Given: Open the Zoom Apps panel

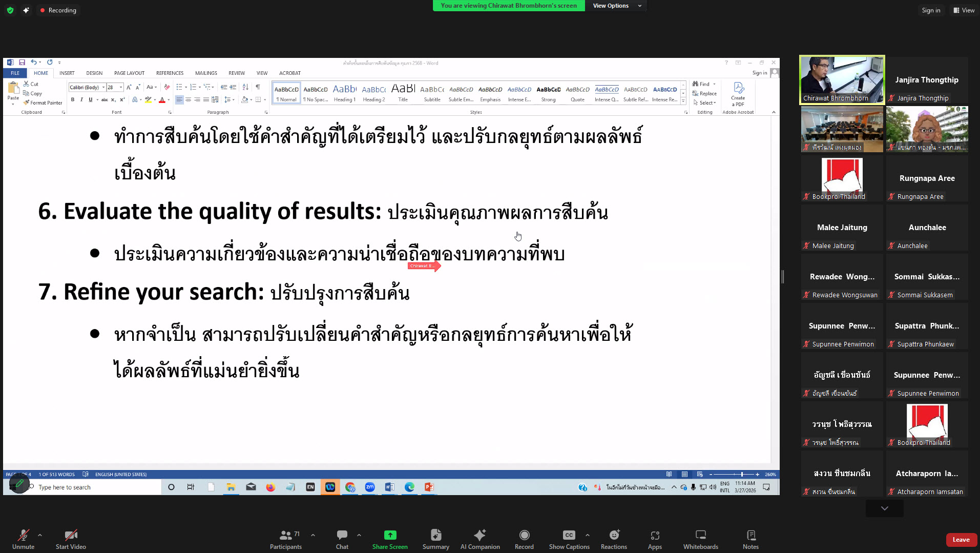Looking at the screenshot, I should point(654,539).
